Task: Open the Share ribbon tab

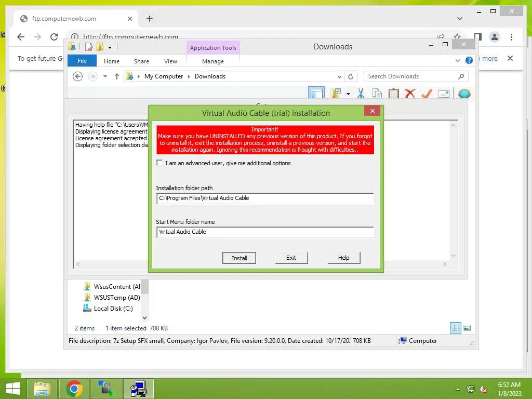Action: pyautogui.click(x=141, y=61)
